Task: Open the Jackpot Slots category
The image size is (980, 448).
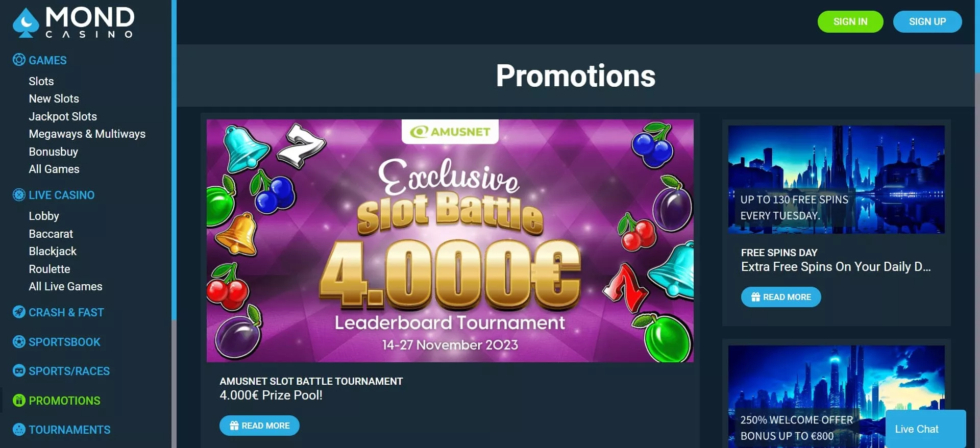Action: (x=63, y=116)
